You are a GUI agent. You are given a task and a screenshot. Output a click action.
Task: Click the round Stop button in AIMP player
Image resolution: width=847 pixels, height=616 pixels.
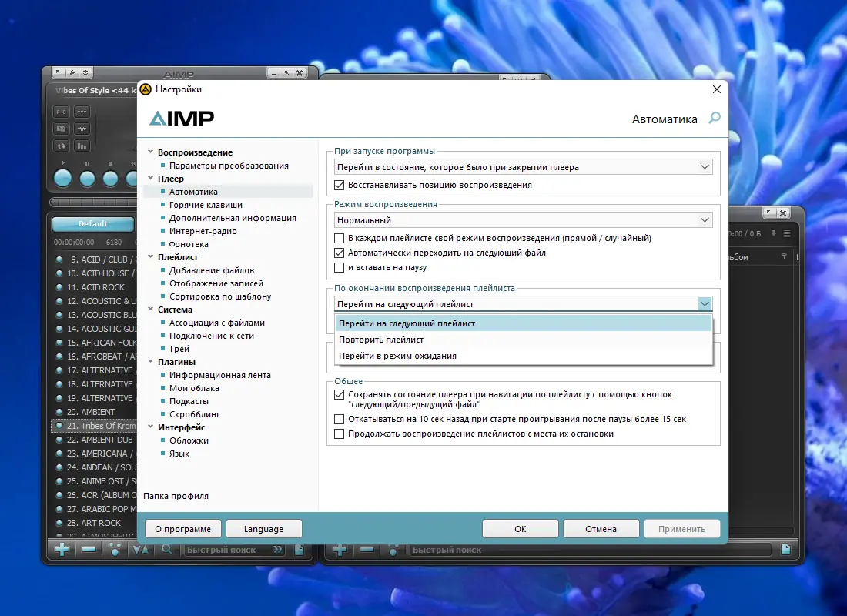coord(110,179)
